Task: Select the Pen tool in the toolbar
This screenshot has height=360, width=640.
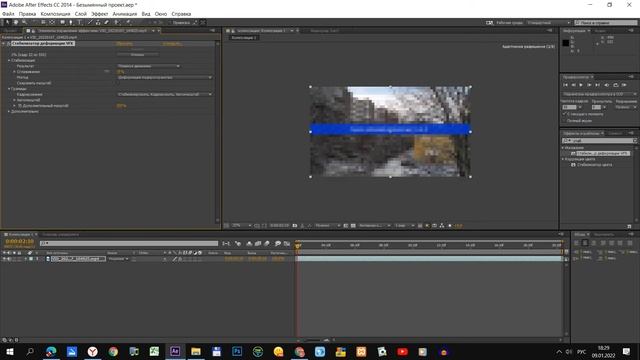Action: 71,22
